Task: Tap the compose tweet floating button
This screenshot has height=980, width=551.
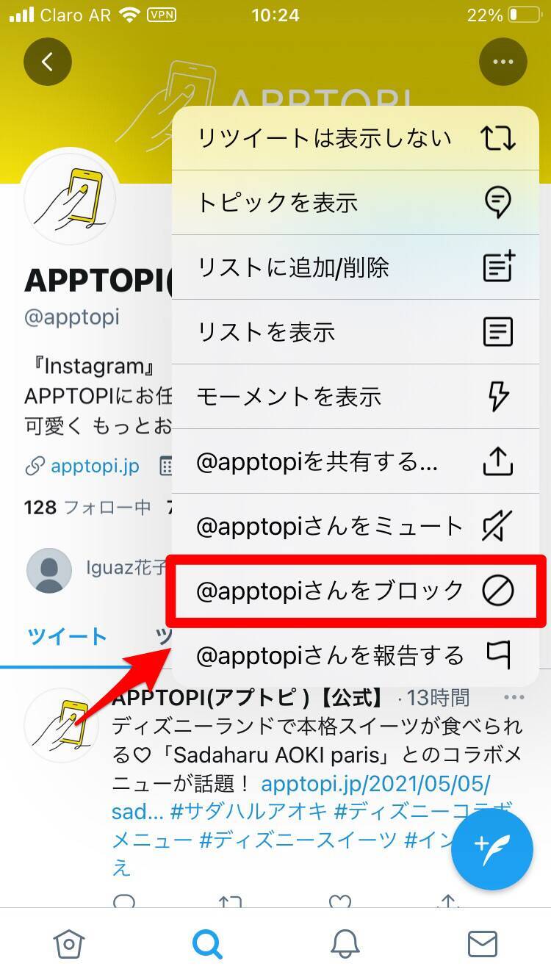Action: (x=491, y=851)
